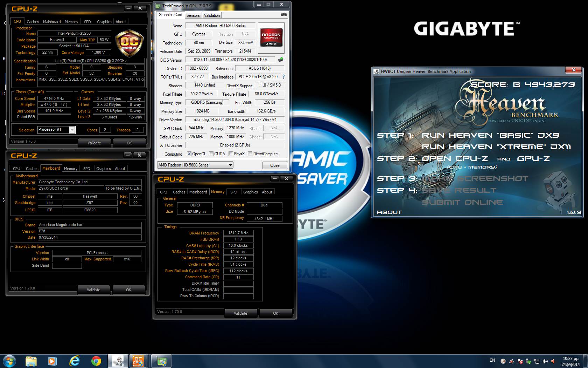588x368 pixels.
Task: Click the Z97X-SOC Force model field
Action: point(71,189)
